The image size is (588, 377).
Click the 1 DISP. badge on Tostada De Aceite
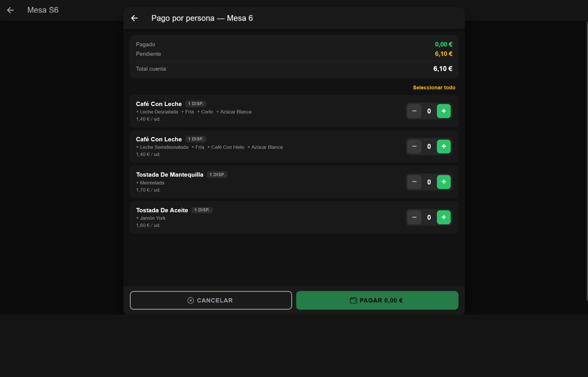click(202, 210)
